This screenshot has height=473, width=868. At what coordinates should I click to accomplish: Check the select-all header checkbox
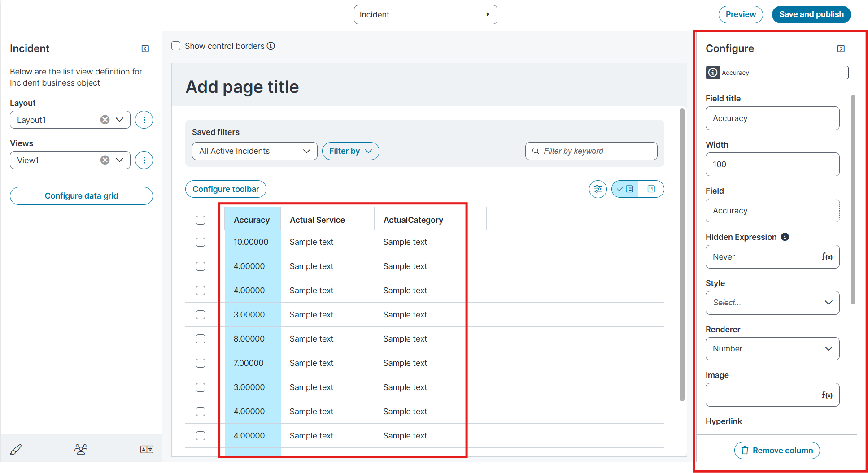click(x=201, y=220)
